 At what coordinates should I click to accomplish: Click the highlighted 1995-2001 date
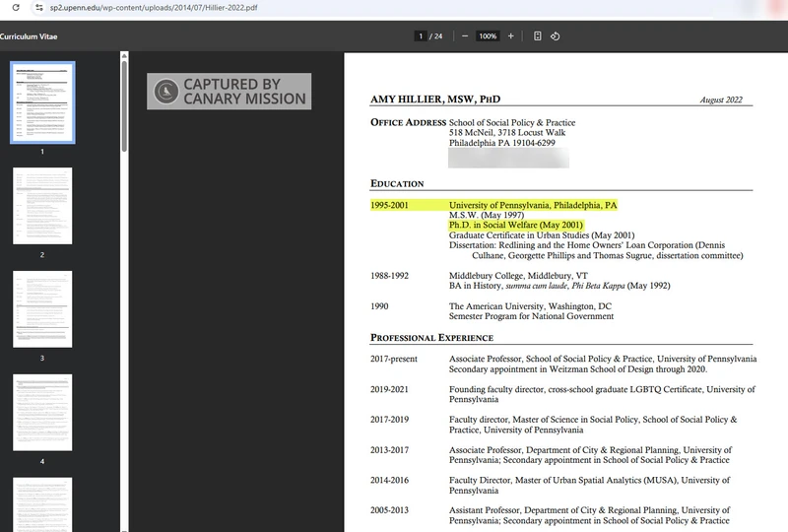point(389,205)
